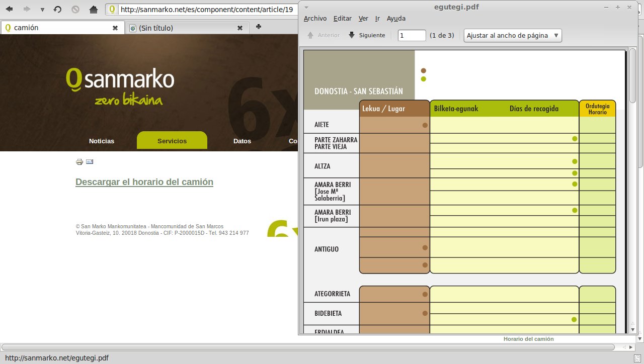This screenshot has width=644, height=364.
Task: Open a new tab with the plus icon
Action: [x=259, y=27]
